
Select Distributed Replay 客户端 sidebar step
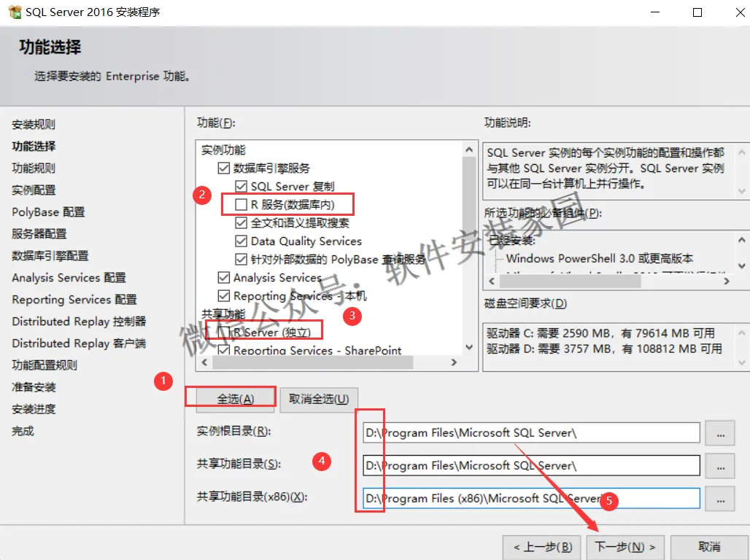[x=79, y=343]
